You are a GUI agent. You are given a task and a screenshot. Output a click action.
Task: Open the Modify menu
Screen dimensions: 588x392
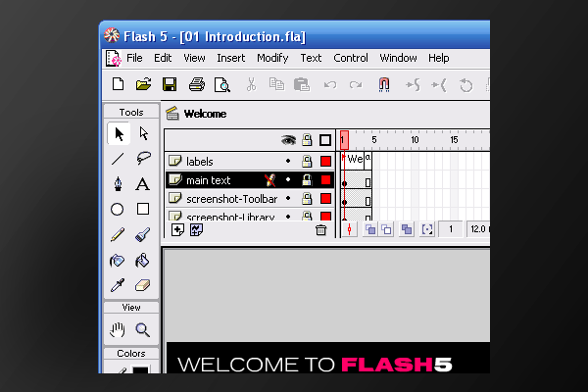click(x=272, y=58)
